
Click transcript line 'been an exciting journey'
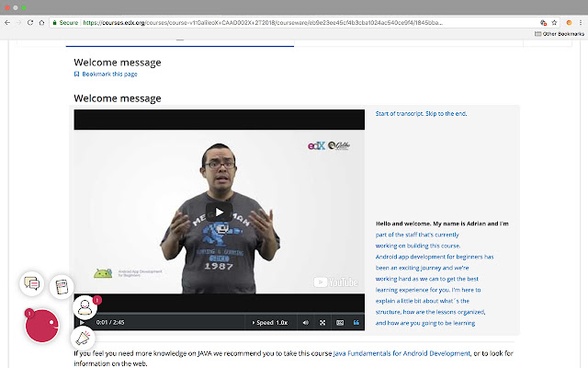pyautogui.click(x=422, y=268)
